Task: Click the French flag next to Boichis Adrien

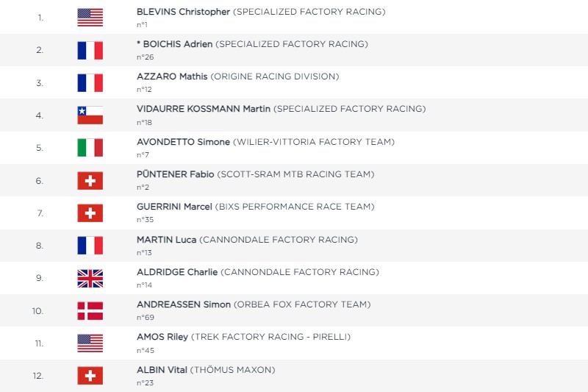Action: click(x=90, y=50)
